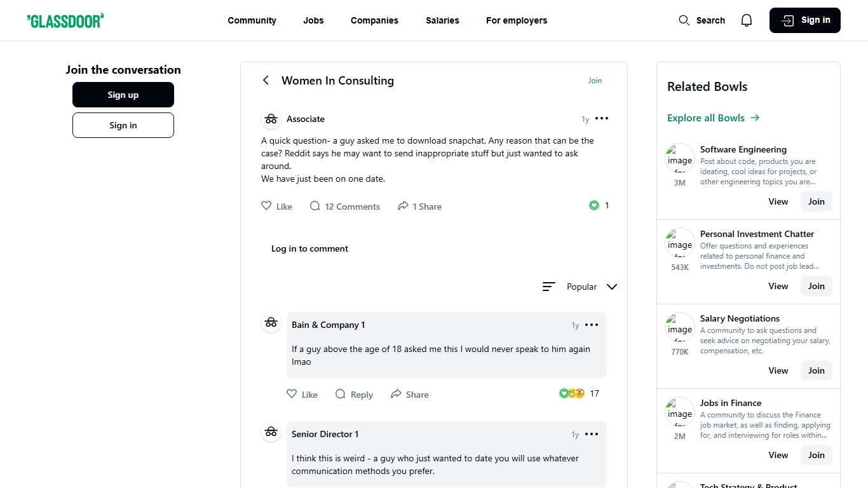This screenshot has height=488, width=868.
Task: Click the notifications bell icon
Action: pos(747,20)
